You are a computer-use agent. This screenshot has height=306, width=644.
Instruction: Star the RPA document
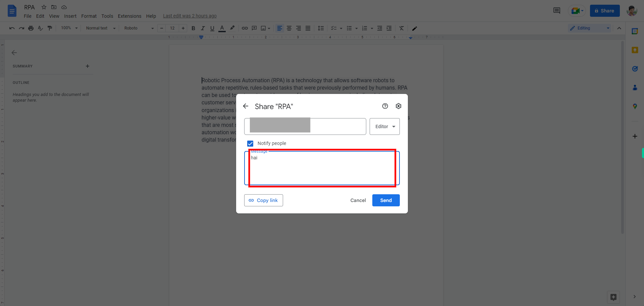44,7
